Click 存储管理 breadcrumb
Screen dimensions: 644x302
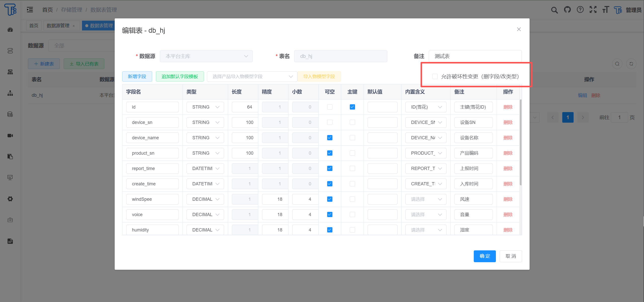72,10
